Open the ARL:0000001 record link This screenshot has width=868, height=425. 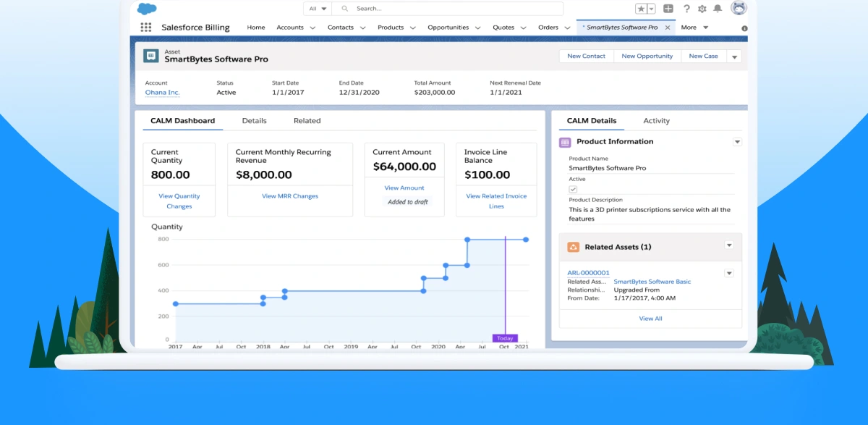coord(588,273)
